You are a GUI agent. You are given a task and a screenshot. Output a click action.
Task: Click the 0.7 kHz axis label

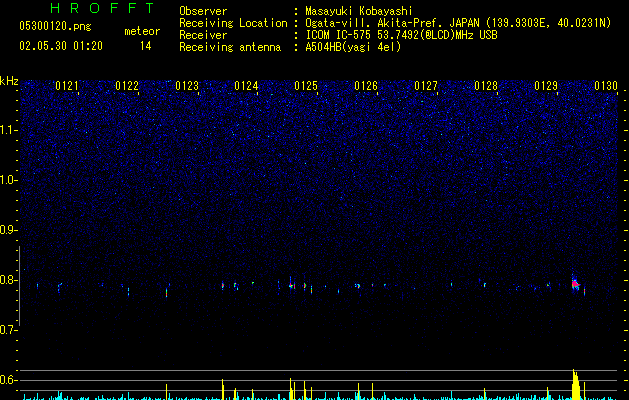tap(9, 330)
